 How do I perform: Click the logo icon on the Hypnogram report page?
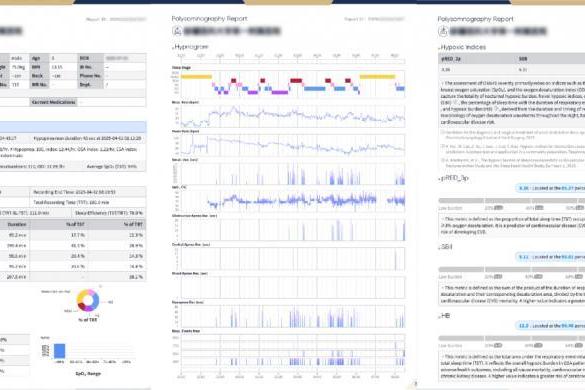(177, 31)
